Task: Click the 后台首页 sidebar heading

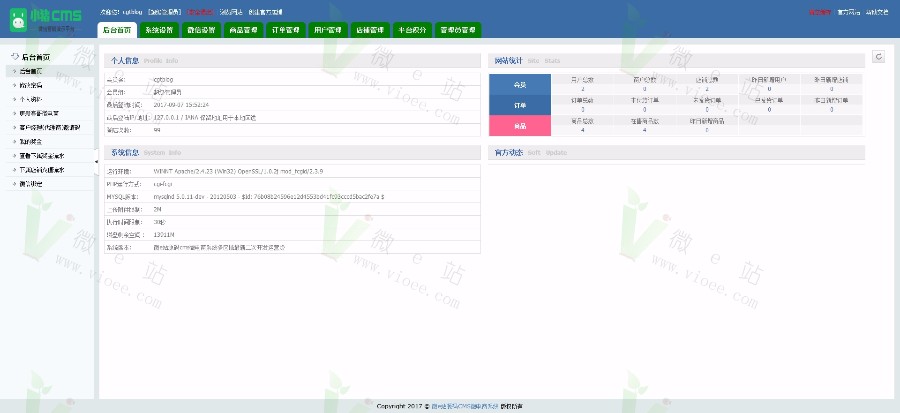Action: click(35, 57)
